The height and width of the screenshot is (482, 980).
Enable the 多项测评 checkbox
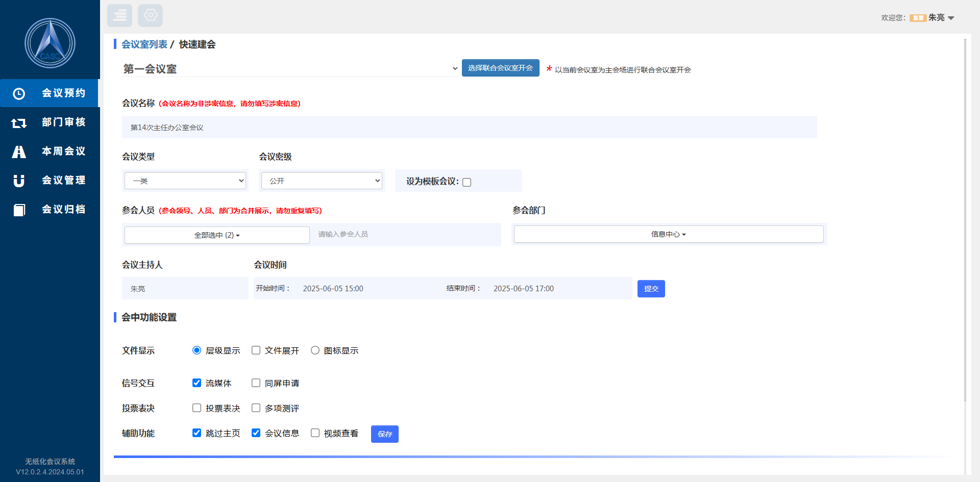256,408
